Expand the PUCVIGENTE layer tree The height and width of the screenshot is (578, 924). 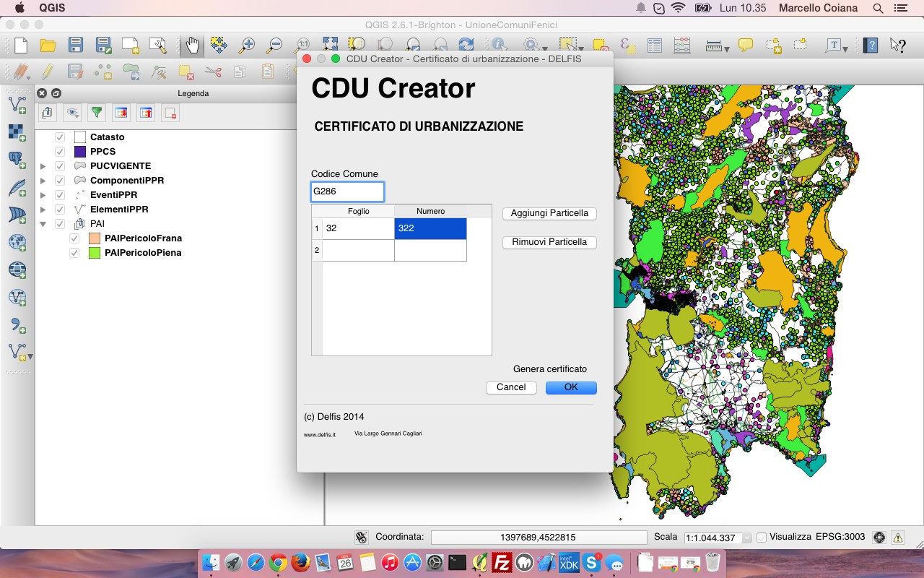(43, 166)
